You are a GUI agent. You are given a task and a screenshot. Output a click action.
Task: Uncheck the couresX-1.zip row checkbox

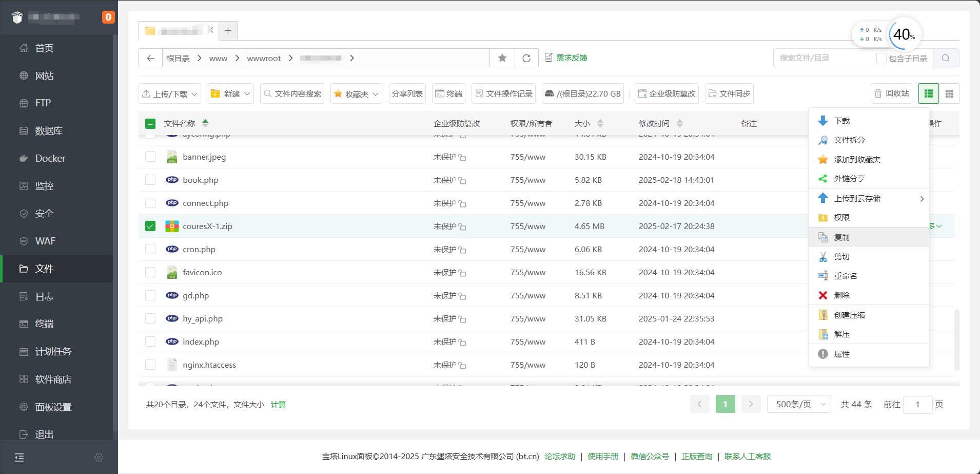pos(150,226)
